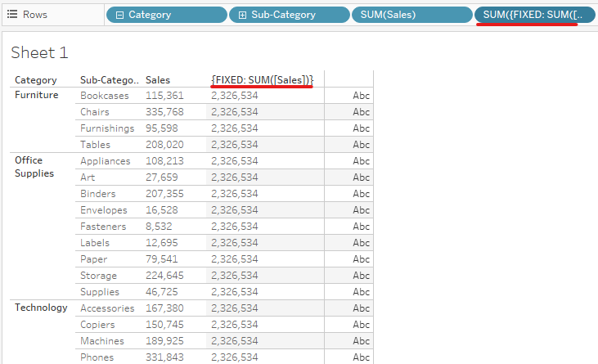Screen dimensions: 598x364
Task: Select the Bookcases sub-category row label
Action: (104, 96)
